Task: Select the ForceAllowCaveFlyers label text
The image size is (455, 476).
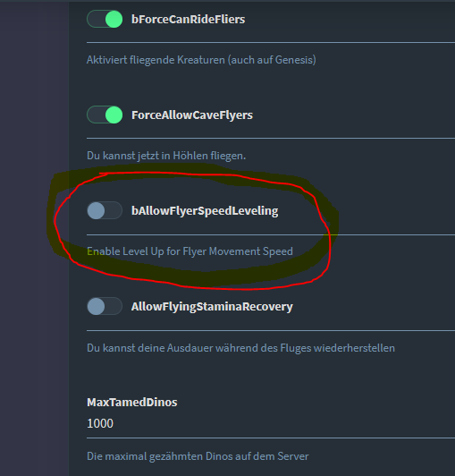Action: coord(192,115)
